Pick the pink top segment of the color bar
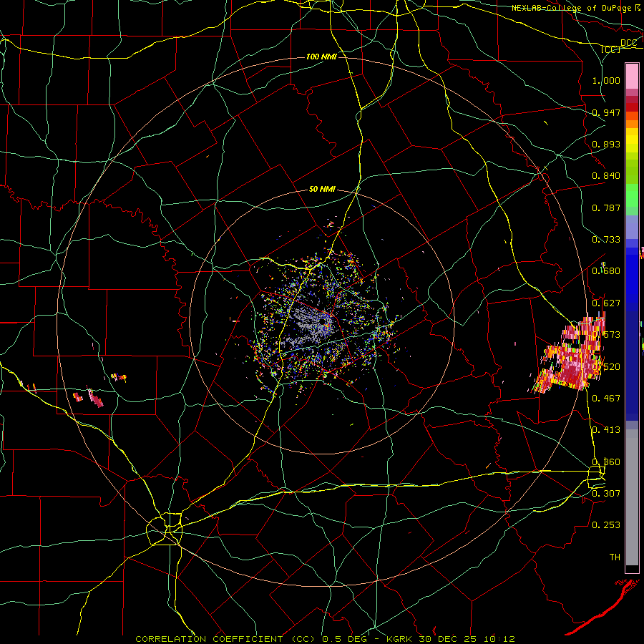The width and height of the screenshot is (644, 644). coord(632,77)
